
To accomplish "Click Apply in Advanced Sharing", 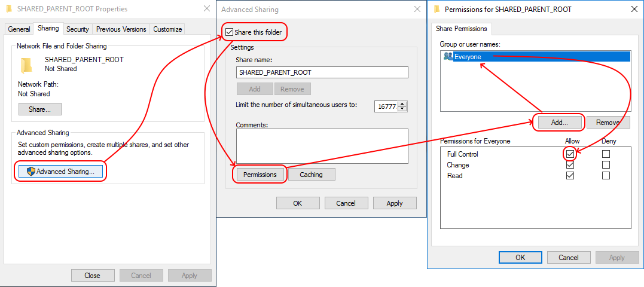I will pos(395,203).
